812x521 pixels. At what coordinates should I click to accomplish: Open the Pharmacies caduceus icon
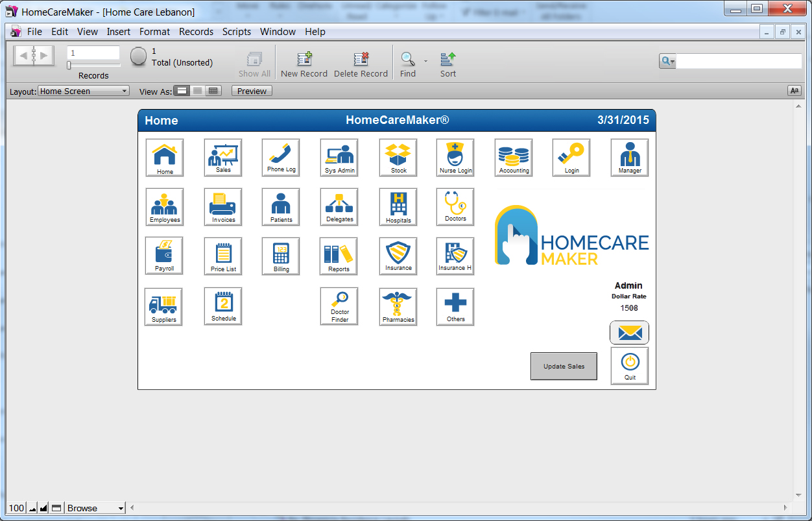point(398,306)
